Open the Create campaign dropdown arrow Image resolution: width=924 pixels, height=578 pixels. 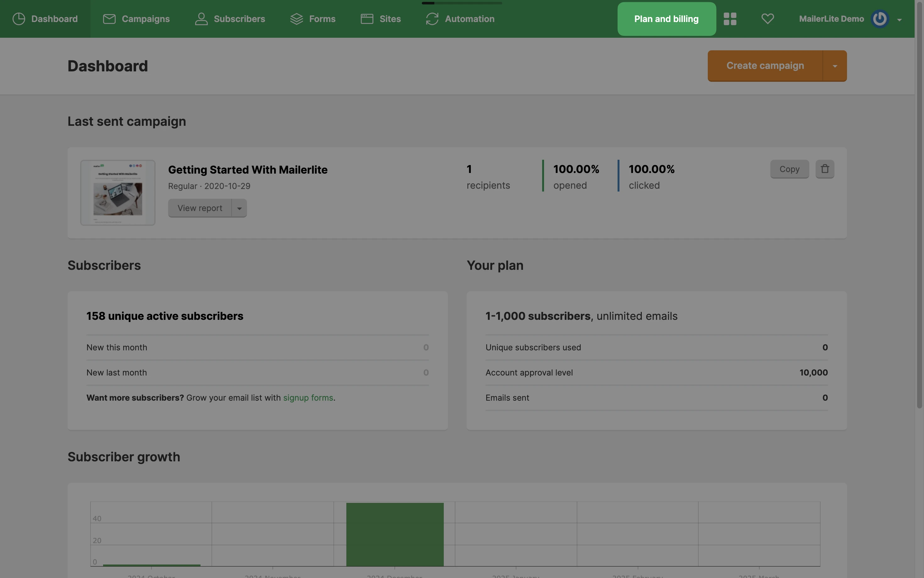pos(835,66)
